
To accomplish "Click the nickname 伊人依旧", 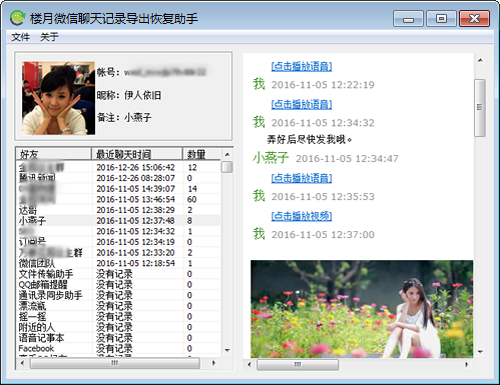I will point(143,95).
